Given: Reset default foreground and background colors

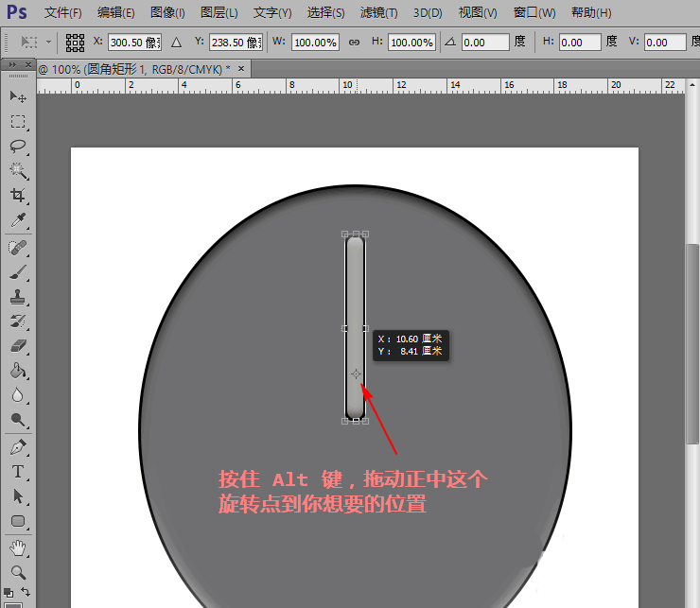Looking at the screenshot, I should tap(8, 592).
